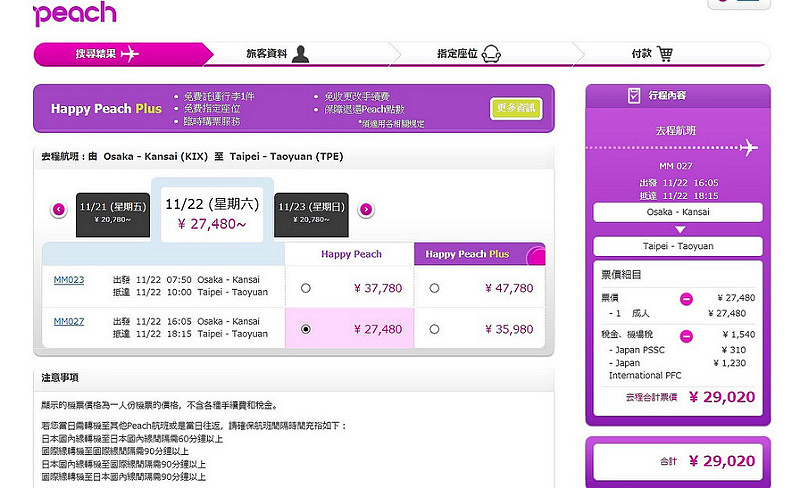Select Happy Peach Plus fare ¥35,980
Screen dimensions: 800x488
pos(434,330)
